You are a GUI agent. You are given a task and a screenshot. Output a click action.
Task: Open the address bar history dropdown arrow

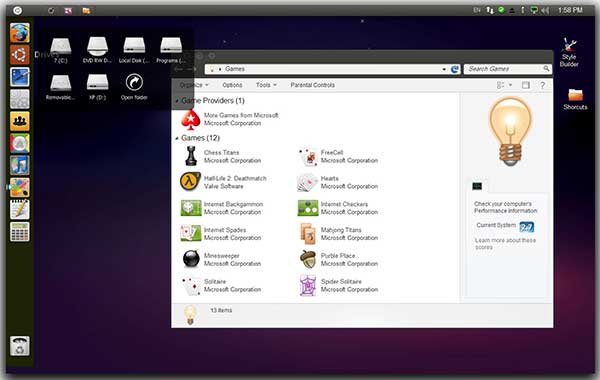(x=443, y=69)
